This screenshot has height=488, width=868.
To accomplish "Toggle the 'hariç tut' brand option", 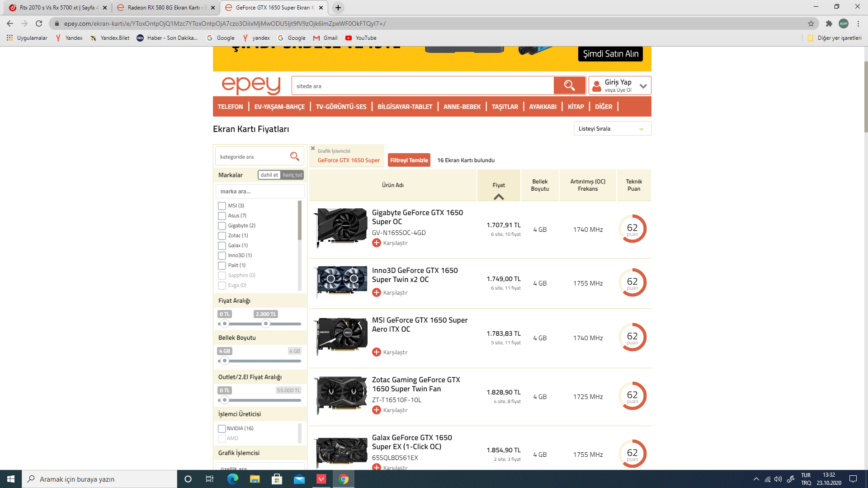I will (x=292, y=175).
